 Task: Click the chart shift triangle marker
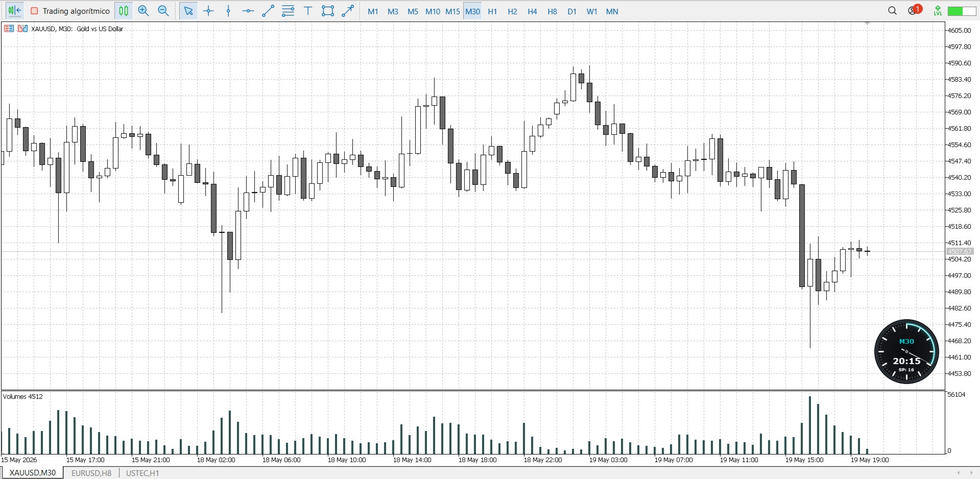[867, 23]
